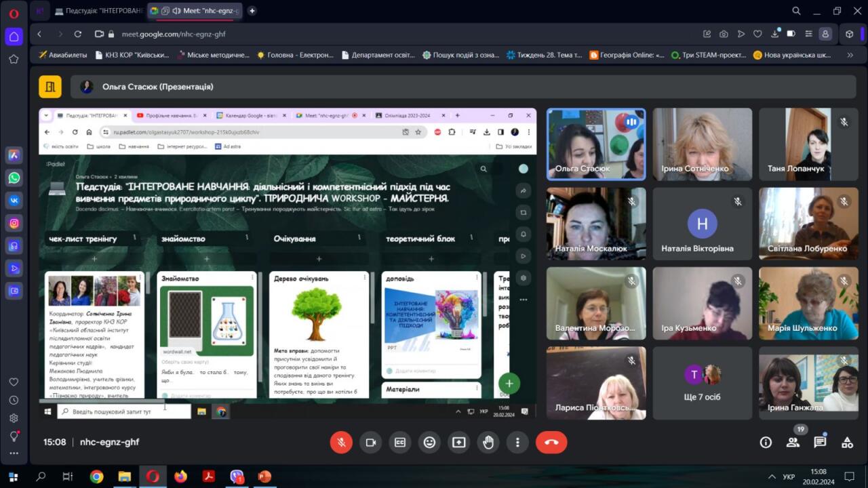Open PowerPoint from the taskbar
This screenshot has height=488, width=868.
pyautogui.click(x=264, y=476)
